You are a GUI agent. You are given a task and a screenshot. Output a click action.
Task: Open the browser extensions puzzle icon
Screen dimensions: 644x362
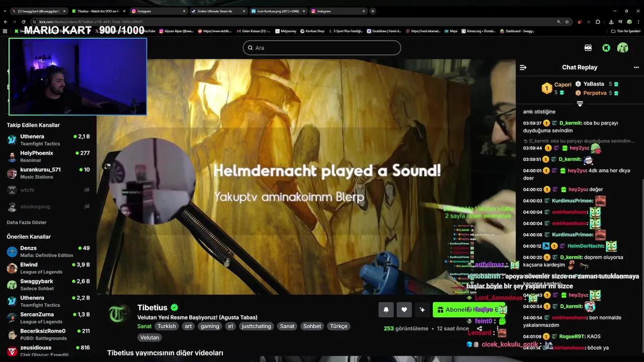598,22
